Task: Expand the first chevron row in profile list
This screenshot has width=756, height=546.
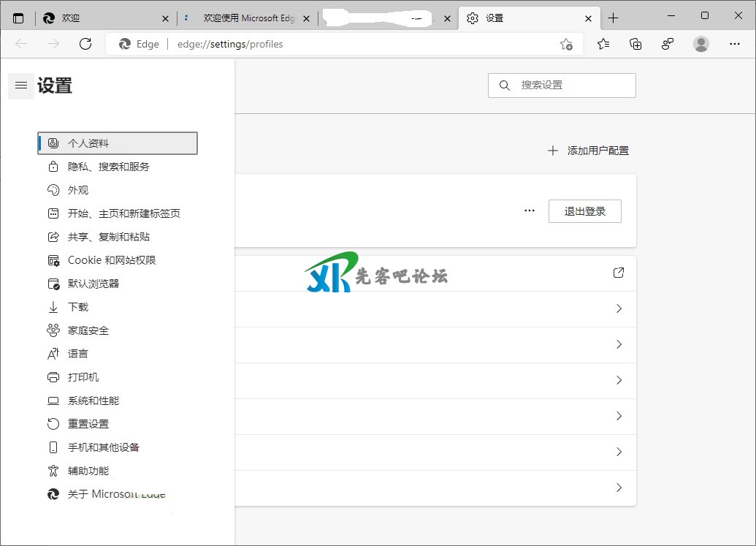Action: pos(619,308)
